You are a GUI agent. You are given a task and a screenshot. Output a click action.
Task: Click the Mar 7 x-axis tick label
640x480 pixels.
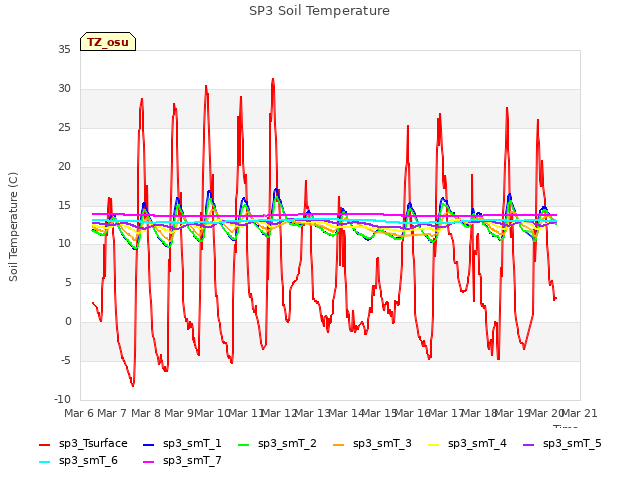pos(112,413)
